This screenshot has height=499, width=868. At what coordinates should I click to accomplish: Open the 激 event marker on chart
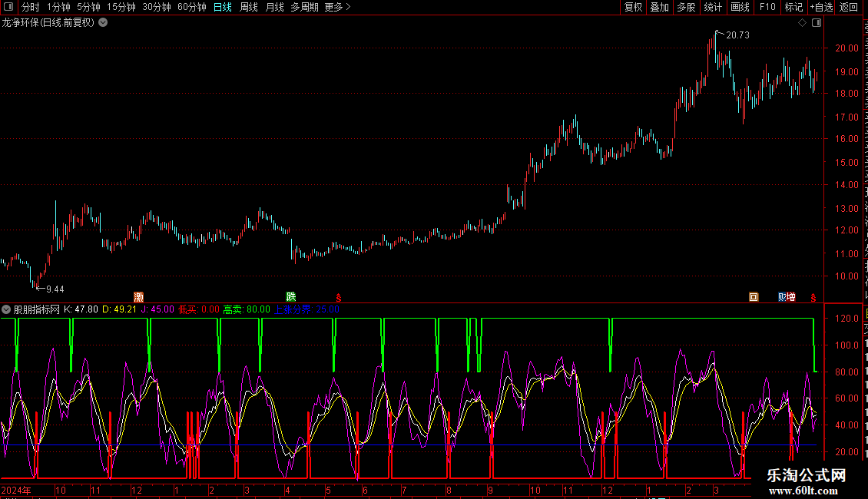pos(138,297)
